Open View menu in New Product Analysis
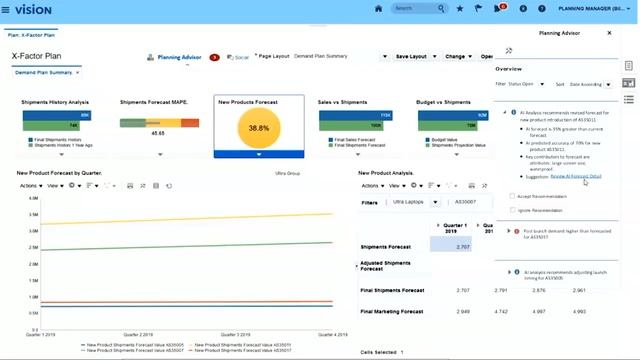 397,186
